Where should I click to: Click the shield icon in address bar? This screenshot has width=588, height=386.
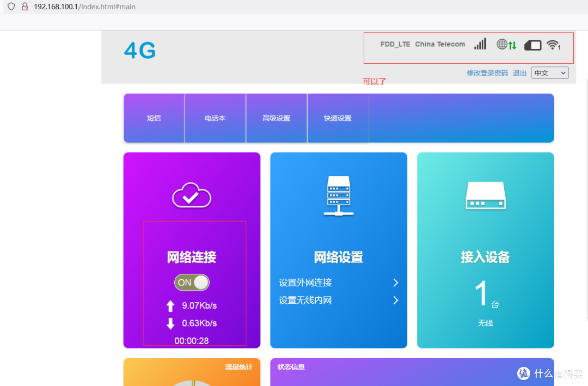pos(11,7)
